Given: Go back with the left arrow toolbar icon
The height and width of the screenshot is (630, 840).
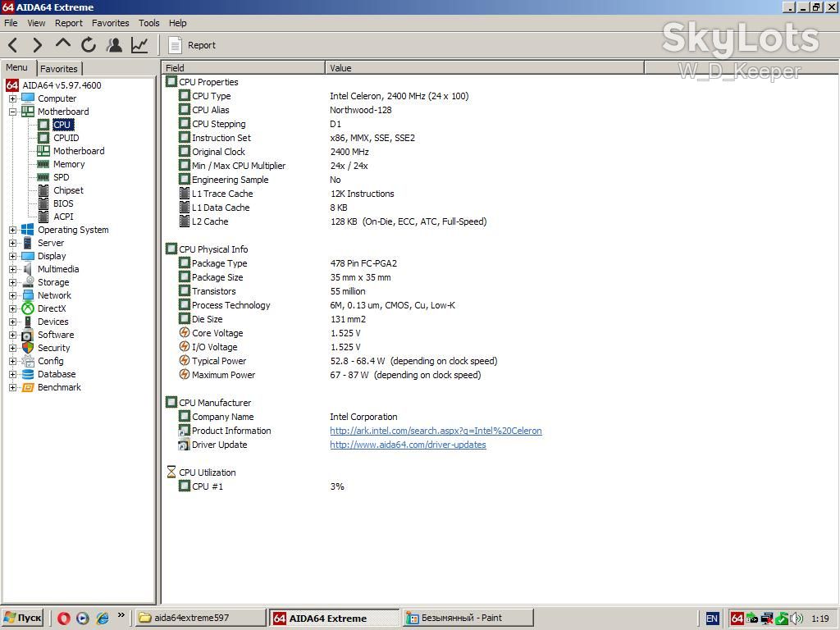Looking at the screenshot, I should 13,45.
